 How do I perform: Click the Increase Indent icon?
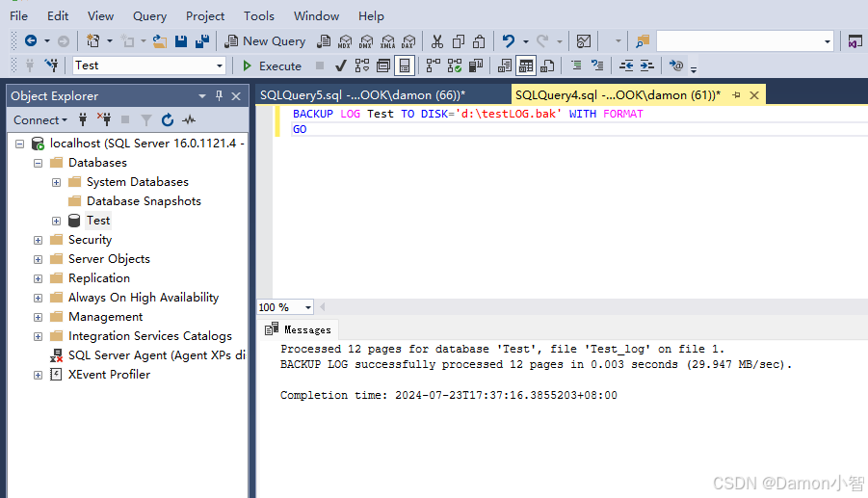[647, 66]
